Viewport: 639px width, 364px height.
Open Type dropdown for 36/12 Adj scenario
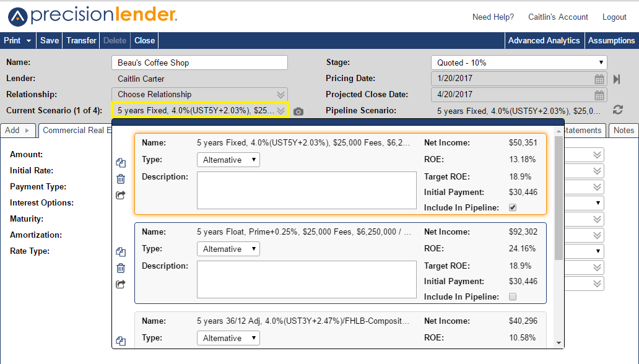pyautogui.click(x=228, y=338)
